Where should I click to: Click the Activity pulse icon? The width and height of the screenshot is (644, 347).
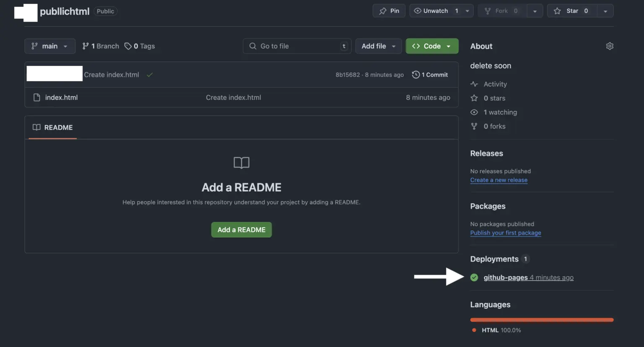[474, 84]
